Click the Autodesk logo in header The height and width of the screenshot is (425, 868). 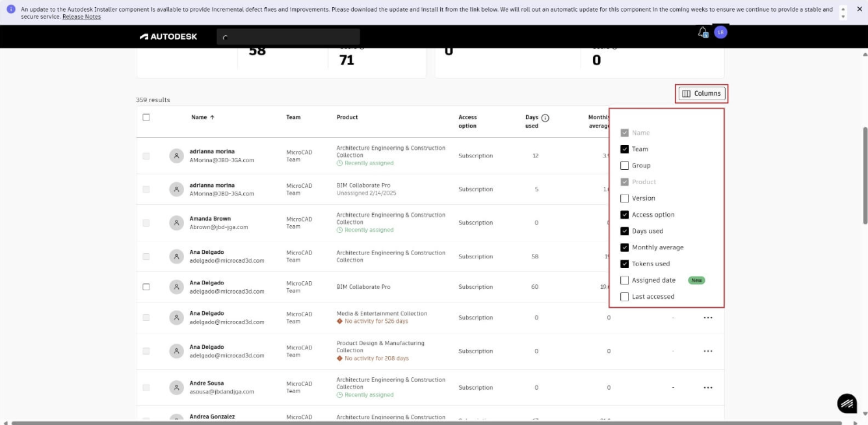[168, 36]
